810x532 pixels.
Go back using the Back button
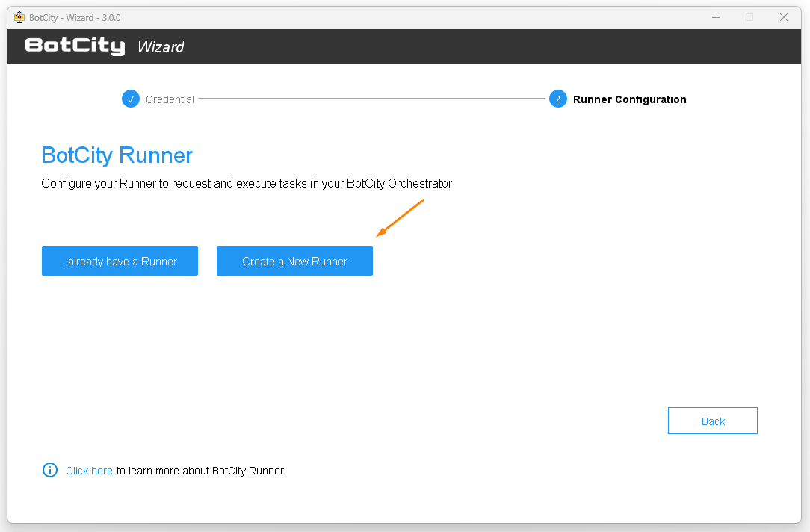tap(712, 421)
